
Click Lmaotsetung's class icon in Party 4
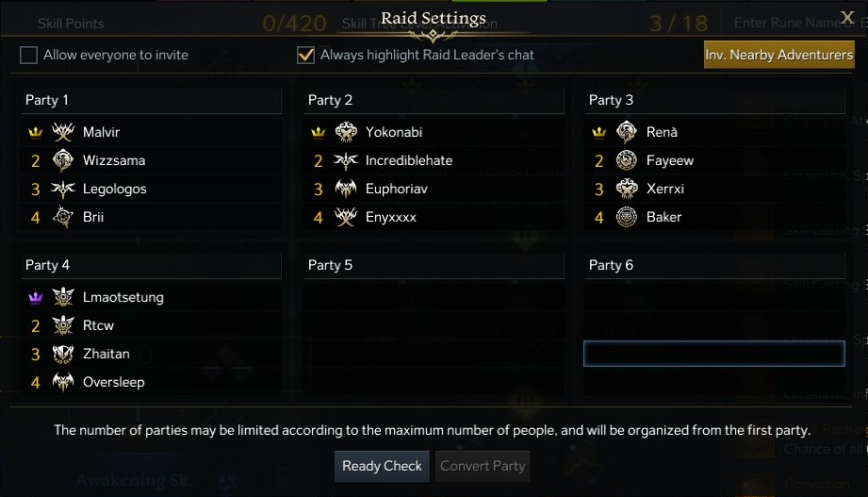pos(63,297)
